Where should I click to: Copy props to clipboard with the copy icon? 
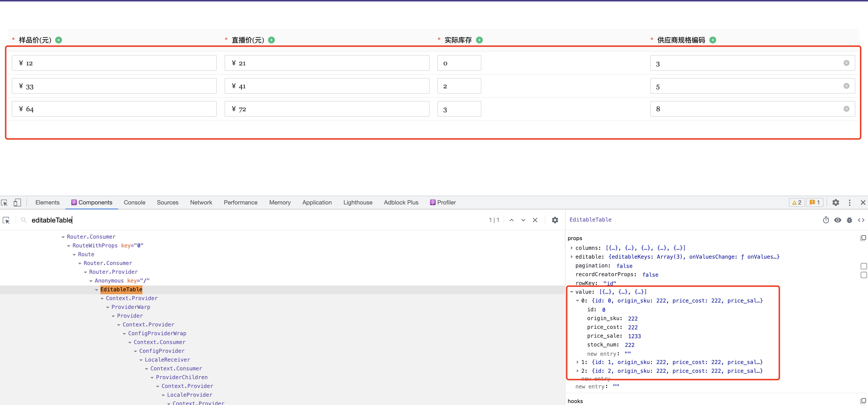[x=863, y=238]
